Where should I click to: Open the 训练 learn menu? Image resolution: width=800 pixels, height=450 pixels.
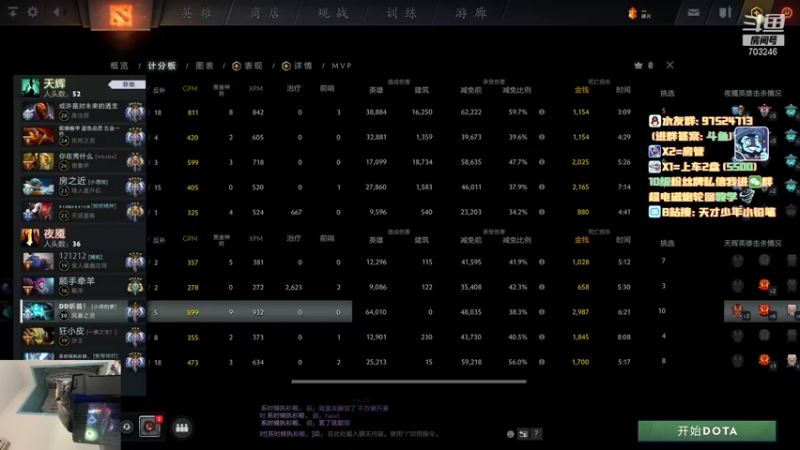[x=402, y=13]
